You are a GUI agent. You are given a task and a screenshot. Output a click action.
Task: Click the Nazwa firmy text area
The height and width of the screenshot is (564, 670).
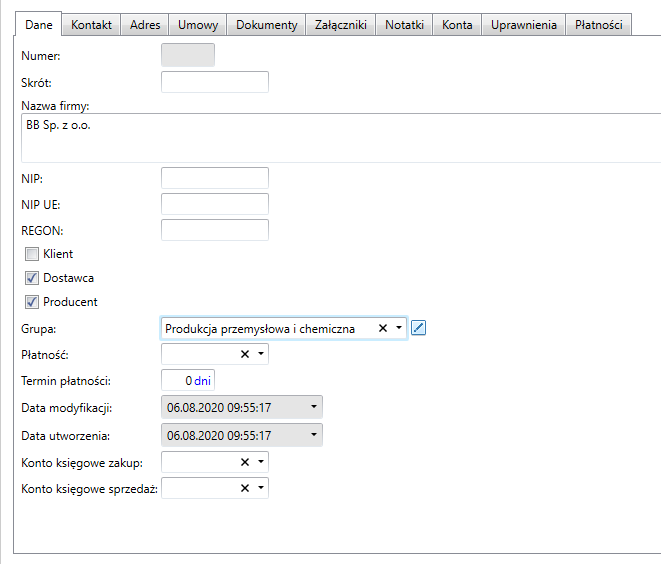point(340,138)
